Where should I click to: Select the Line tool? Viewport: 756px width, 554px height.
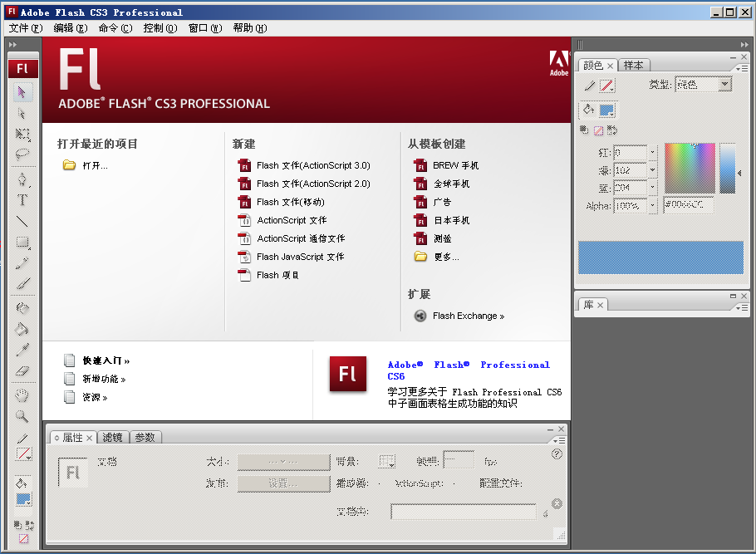22,221
